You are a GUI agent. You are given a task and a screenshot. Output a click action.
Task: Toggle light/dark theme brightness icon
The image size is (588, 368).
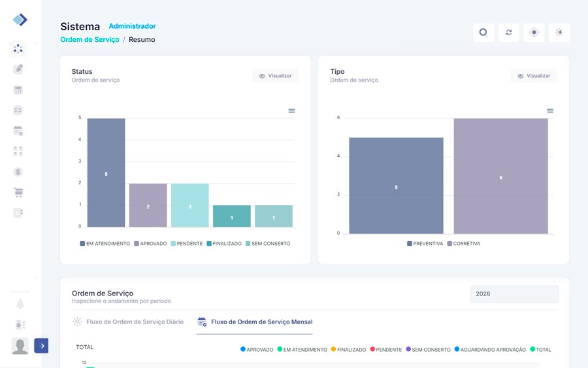tap(559, 33)
